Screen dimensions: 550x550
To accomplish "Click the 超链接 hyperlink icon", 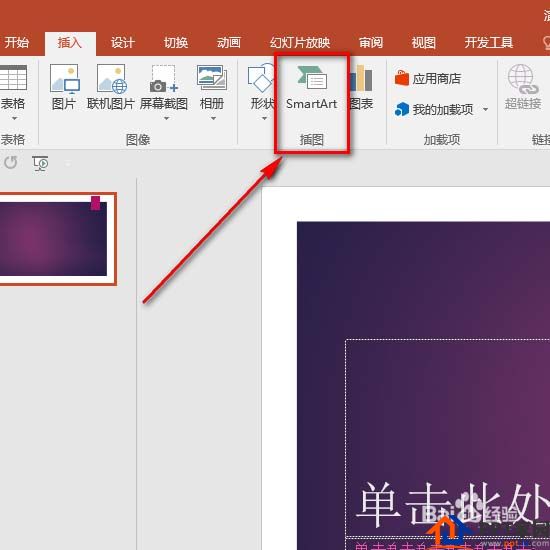I will coord(522,79).
